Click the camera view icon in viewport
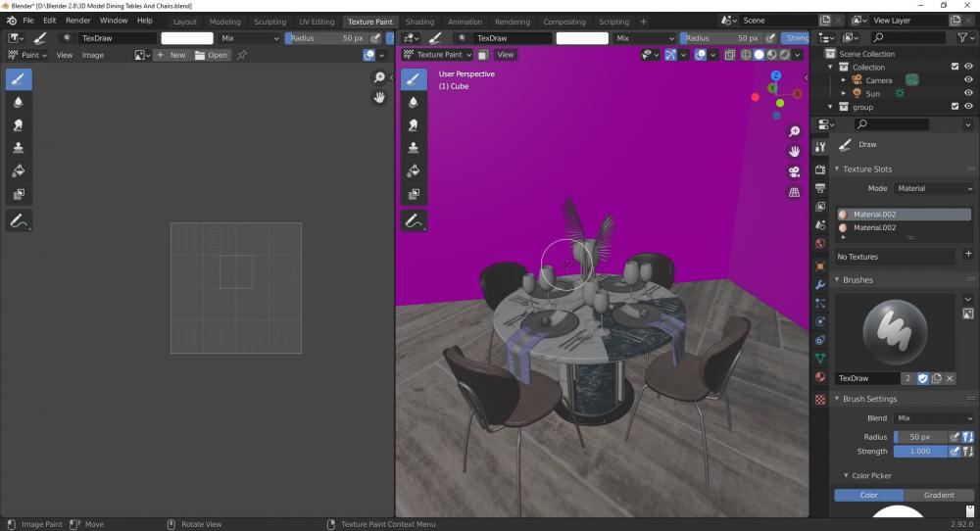Image resolution: width=980 pixels, height=531 pixels. [x=795, y=171]
